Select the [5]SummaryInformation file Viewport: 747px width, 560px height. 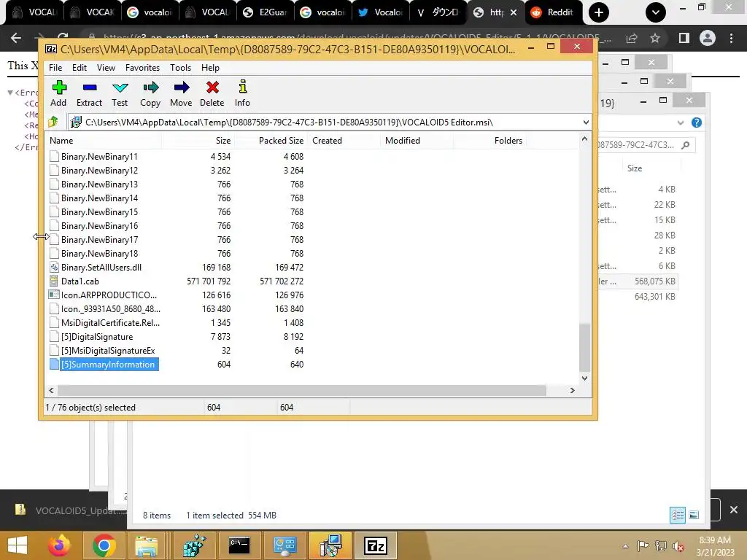pos(109,365)
